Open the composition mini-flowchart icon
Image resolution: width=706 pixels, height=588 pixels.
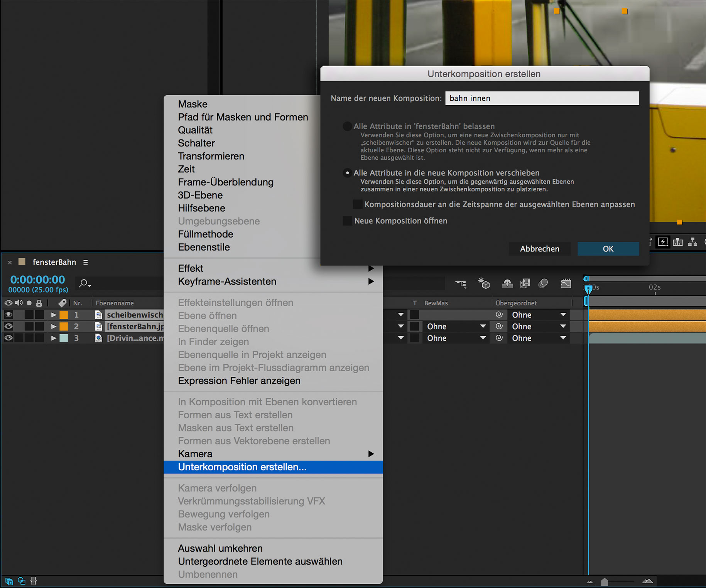click(461, 284)
